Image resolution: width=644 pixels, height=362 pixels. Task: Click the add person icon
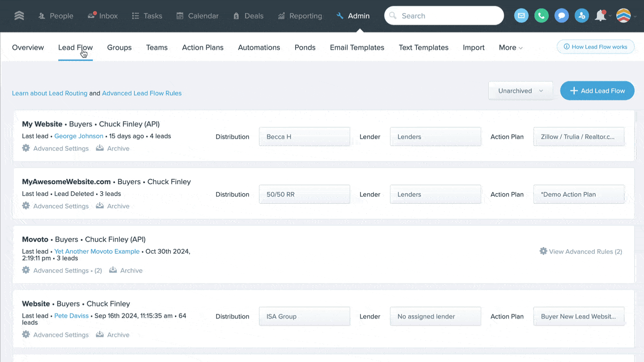581,16
